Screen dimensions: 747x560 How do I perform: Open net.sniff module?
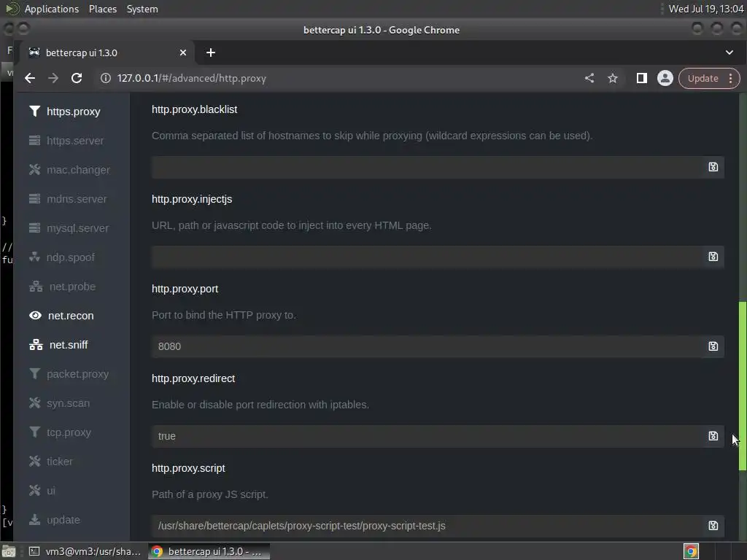click(x=69, y=345)
